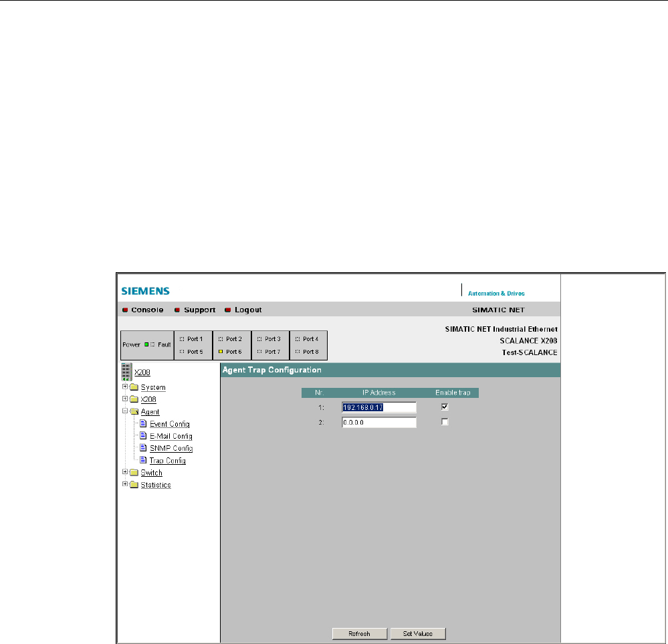Click red bullet beside Console
The width and height of the screenshot is (668, 644).
tap(125, 310)
